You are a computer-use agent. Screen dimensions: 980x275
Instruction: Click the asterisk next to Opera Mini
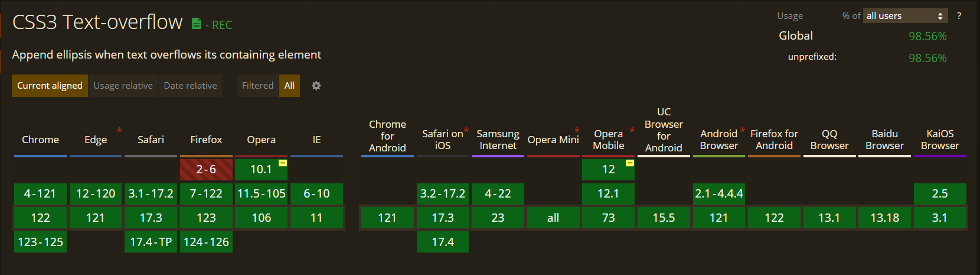point(577,130)
